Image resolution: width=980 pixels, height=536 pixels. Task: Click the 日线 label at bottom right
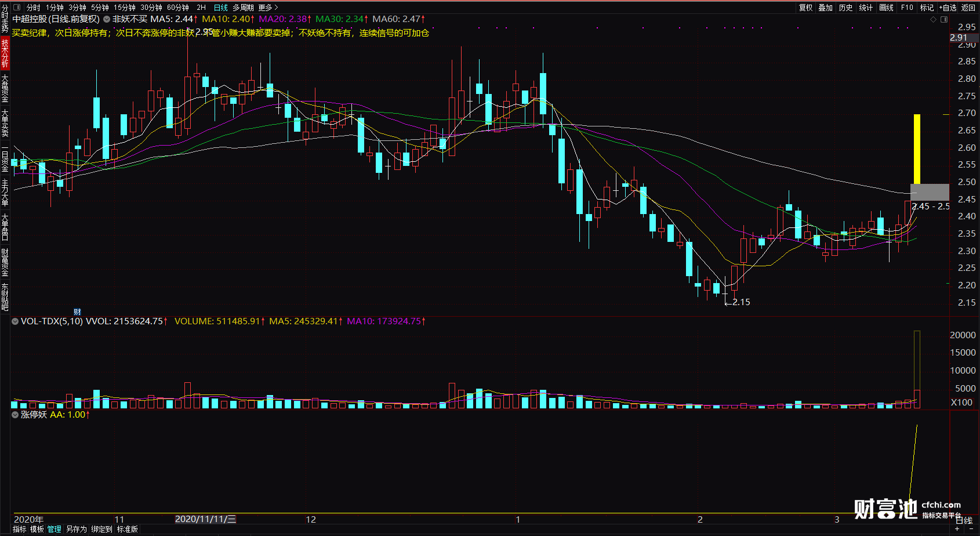(964, 520)
